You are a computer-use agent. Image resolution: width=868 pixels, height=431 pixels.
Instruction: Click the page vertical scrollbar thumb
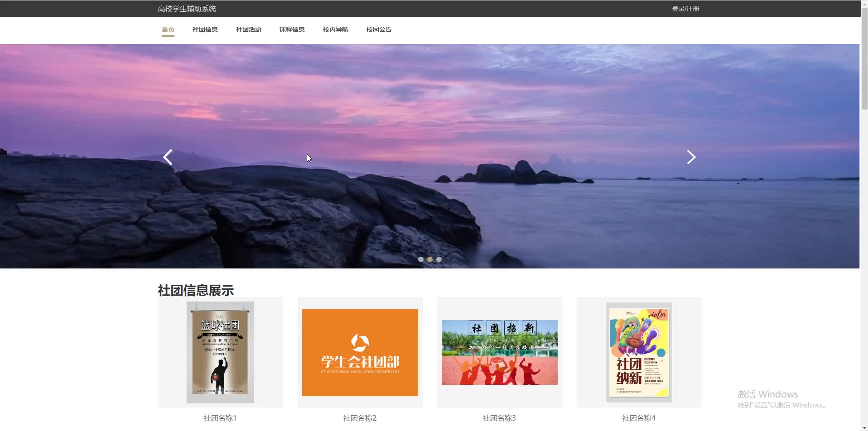864,58
